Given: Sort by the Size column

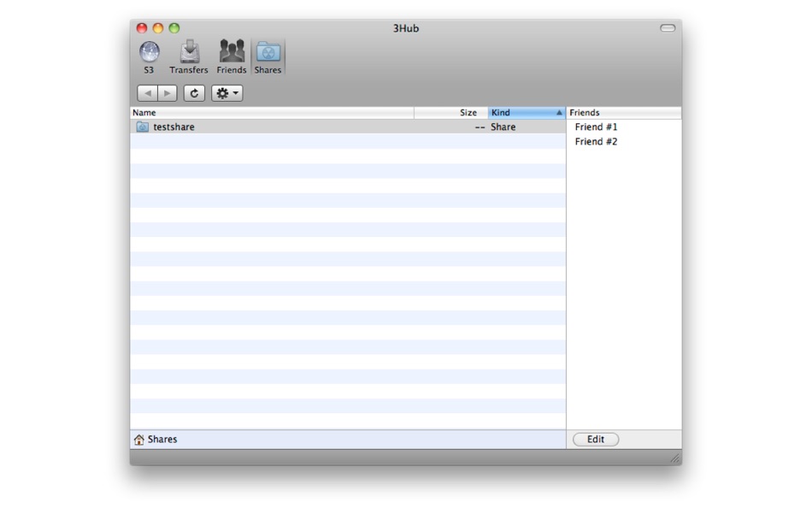Looking at the screenshot, I should (x=451, y=113).
